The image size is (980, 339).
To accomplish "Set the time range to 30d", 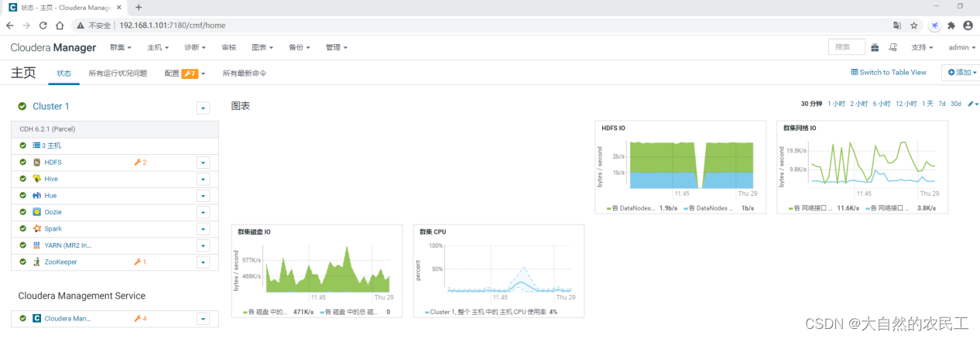I will point(956,104).
